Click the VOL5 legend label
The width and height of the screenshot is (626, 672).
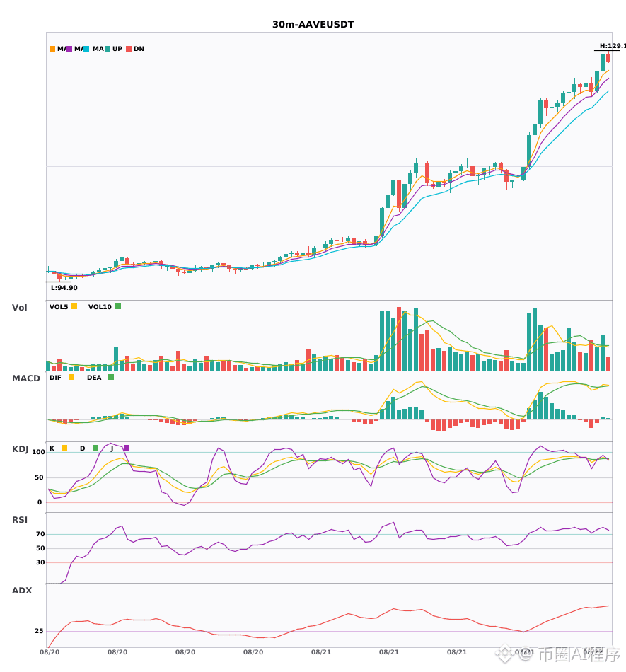tap(59, 307)
